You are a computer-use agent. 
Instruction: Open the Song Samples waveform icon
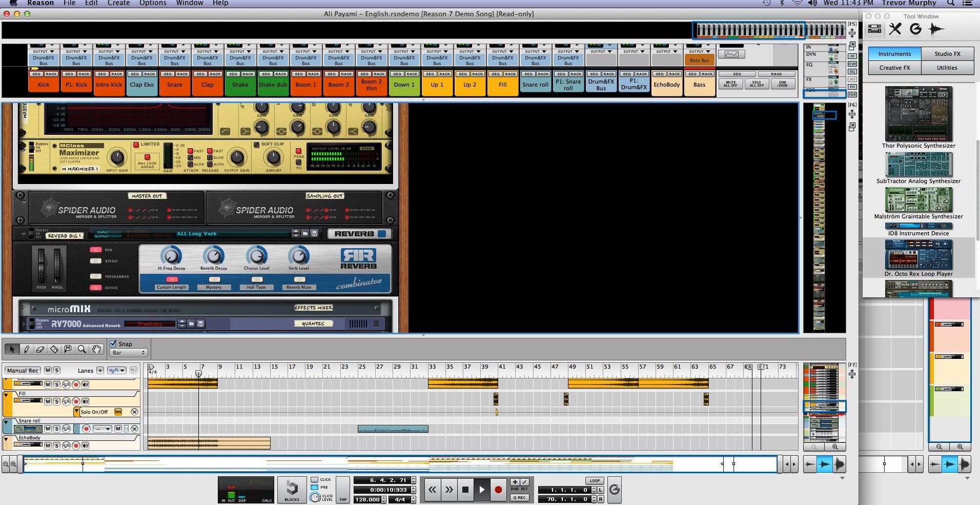pos(936,29)
